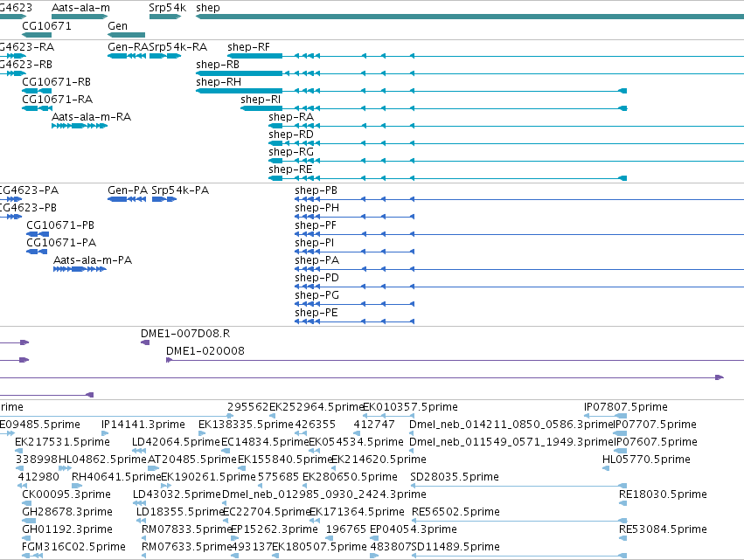Click EST RE56502.5prime
744x560 pixels.
(x=455, y=512)
